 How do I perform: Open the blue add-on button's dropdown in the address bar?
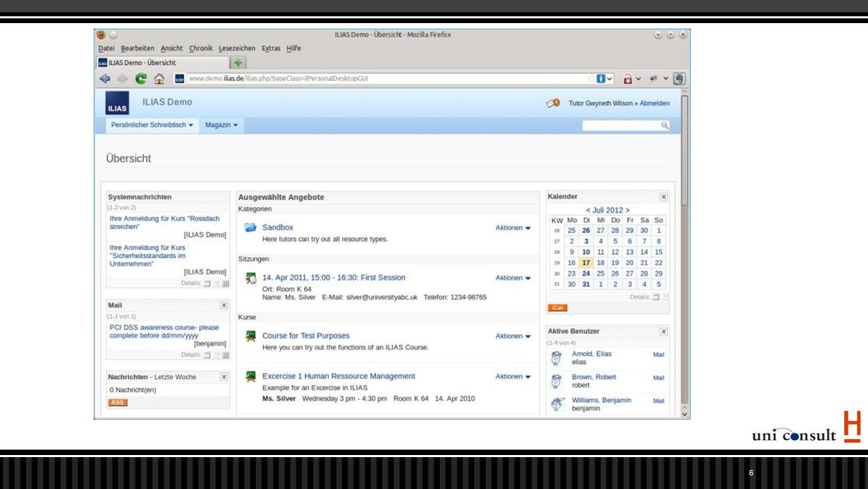tap(610, 79)
